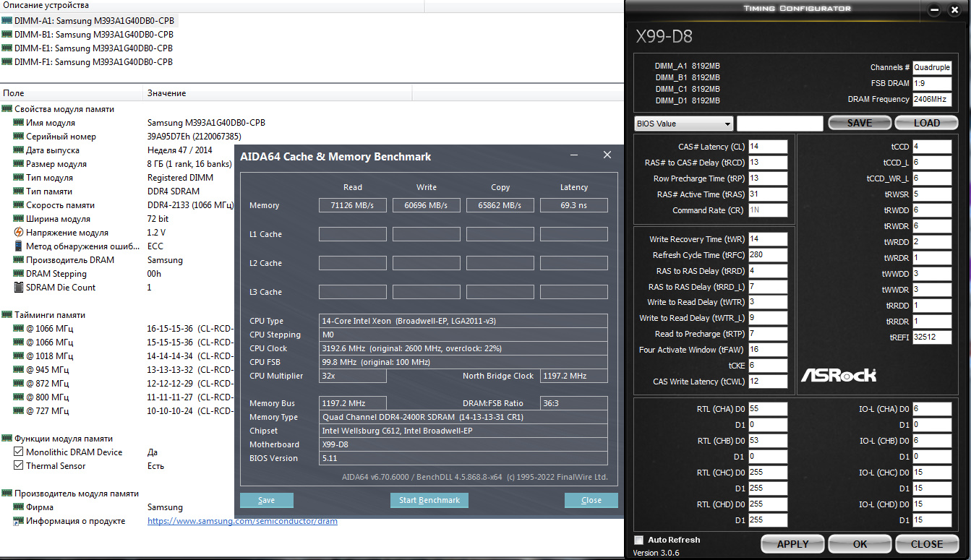Image resolution: width=971 pixels, height=560 pixels.
Task: Click the CAS Write Latency (tCWL) field
Action: [768, 382]
